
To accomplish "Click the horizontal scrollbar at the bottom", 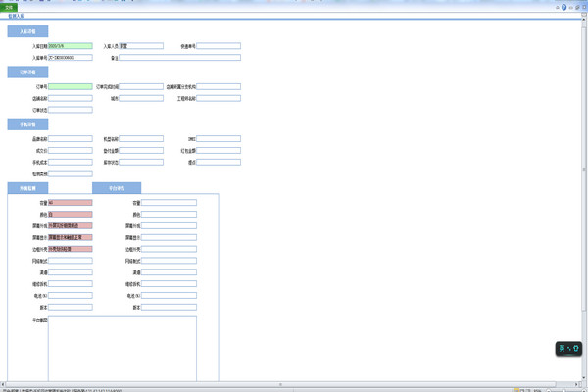I will click(280, 384).
